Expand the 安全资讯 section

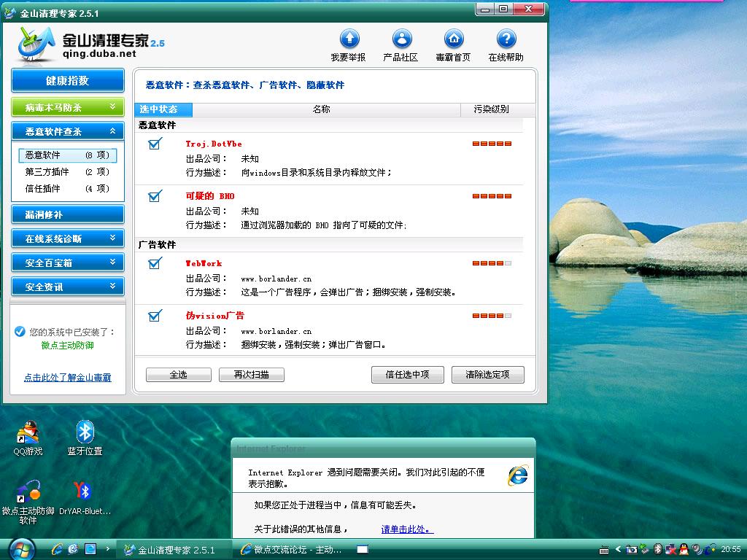click(68, 287)
